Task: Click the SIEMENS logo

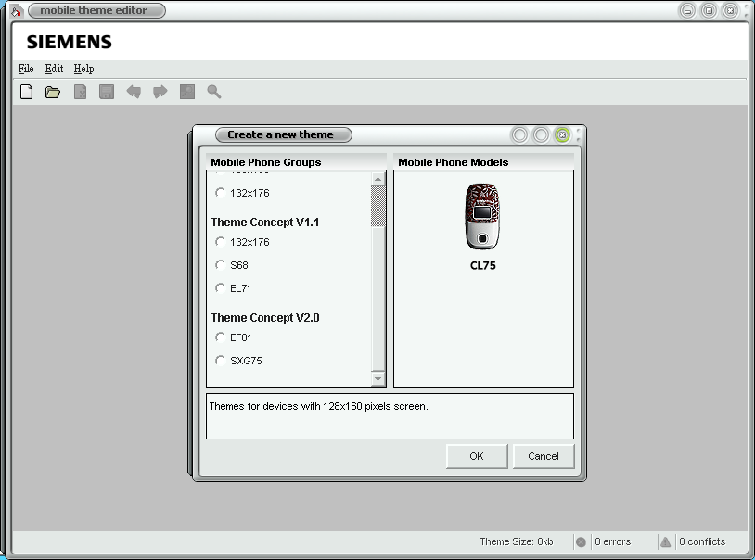Action: 69,42
